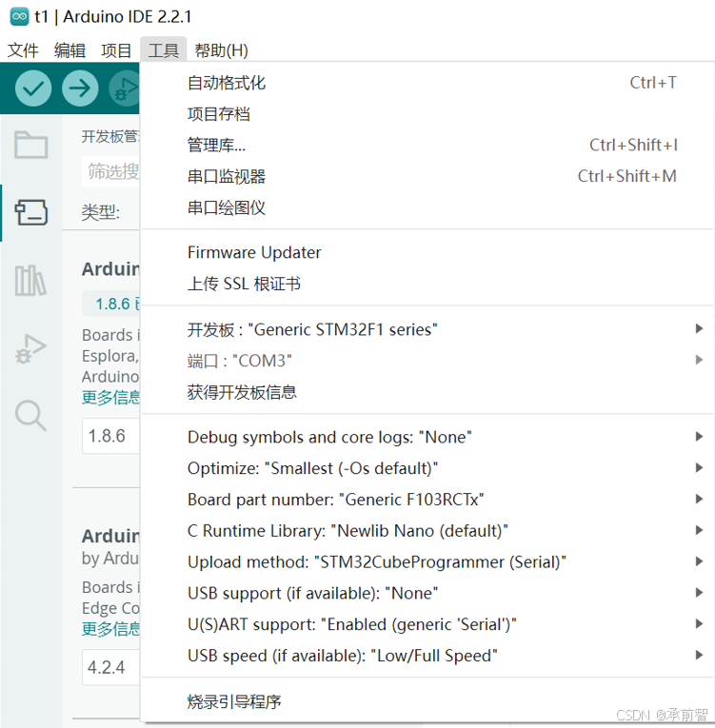The image size is (715, 728).
Task: Select 项目存档 menu entry
Action: 427,114
